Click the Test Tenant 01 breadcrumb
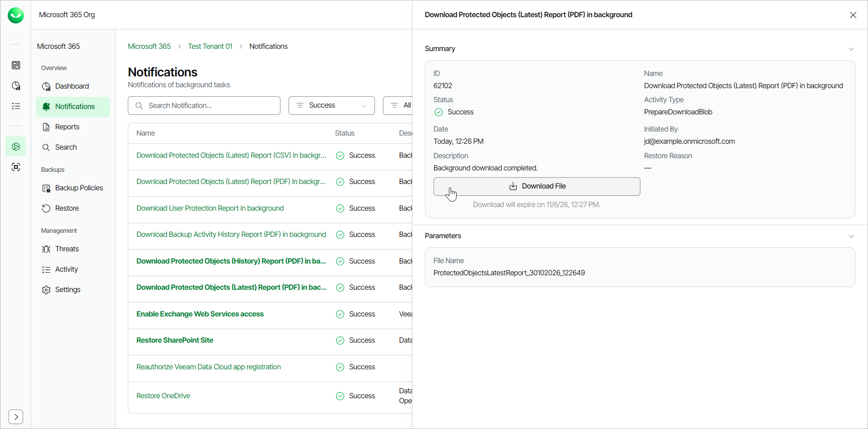868x429 pixels. point(210,47)
